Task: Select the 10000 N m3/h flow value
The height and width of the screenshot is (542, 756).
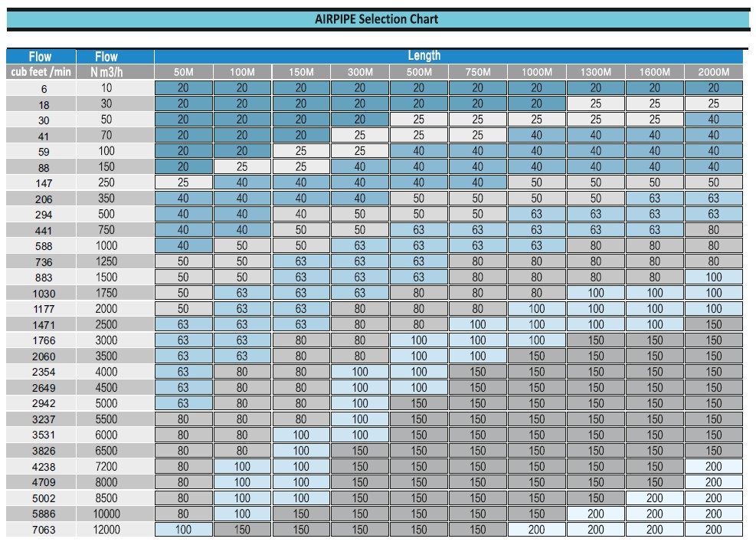Action: coord(106,514)
